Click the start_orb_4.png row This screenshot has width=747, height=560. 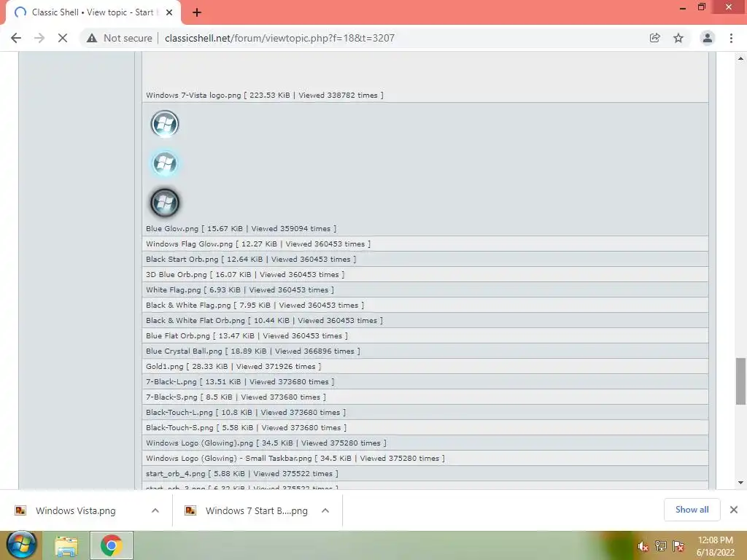425,473
